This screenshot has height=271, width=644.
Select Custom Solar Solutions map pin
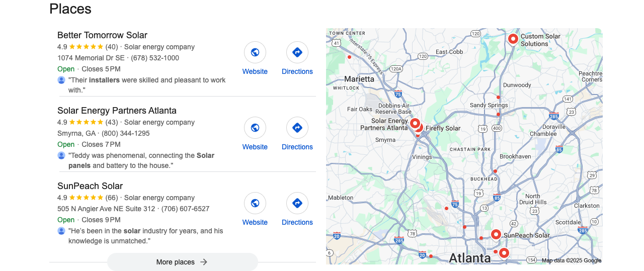tap(513, 39)
